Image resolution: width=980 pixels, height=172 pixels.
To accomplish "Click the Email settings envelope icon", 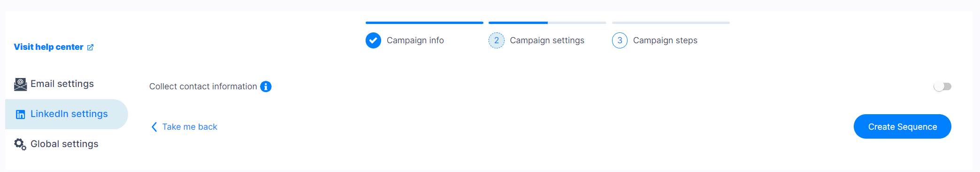I will 20,84.
